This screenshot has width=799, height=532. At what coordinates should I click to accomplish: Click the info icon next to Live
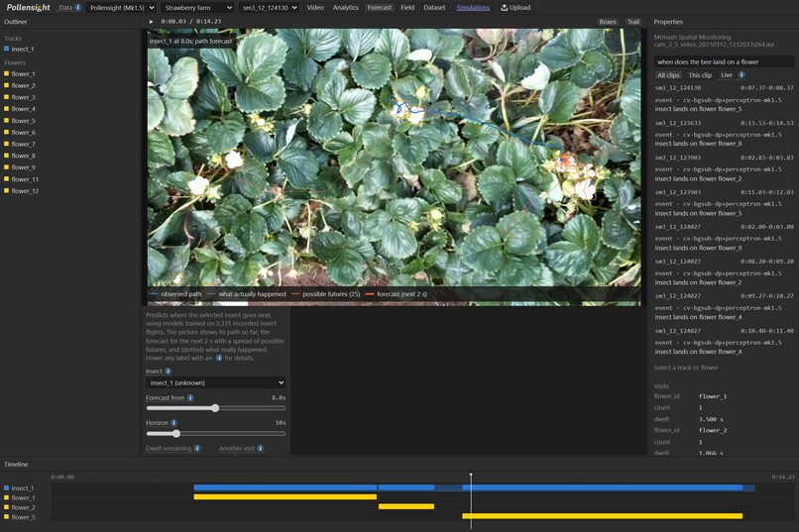(742, 75)
